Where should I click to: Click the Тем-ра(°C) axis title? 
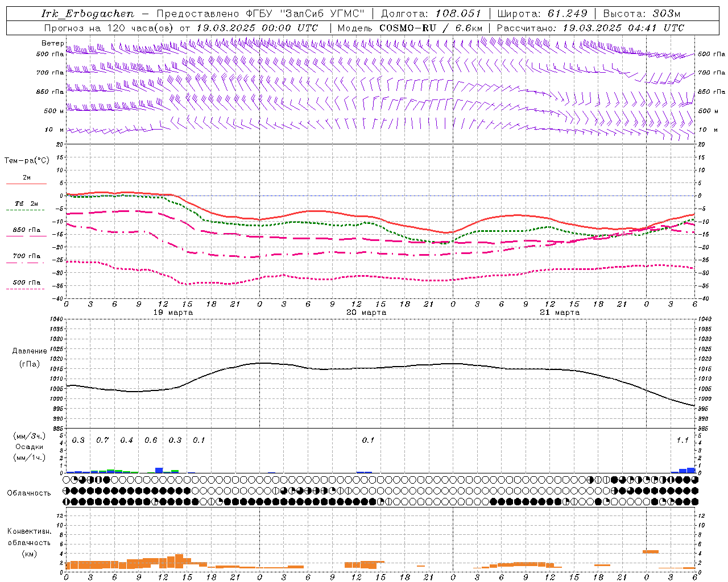[27, 160]
